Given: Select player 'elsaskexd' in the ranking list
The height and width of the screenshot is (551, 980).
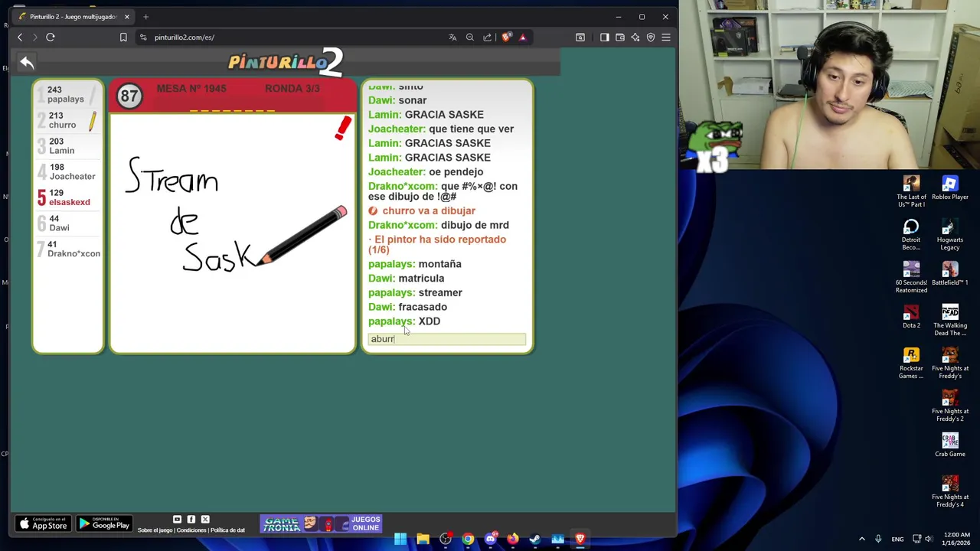Looking at the screenshot, I should click(67, 197).
